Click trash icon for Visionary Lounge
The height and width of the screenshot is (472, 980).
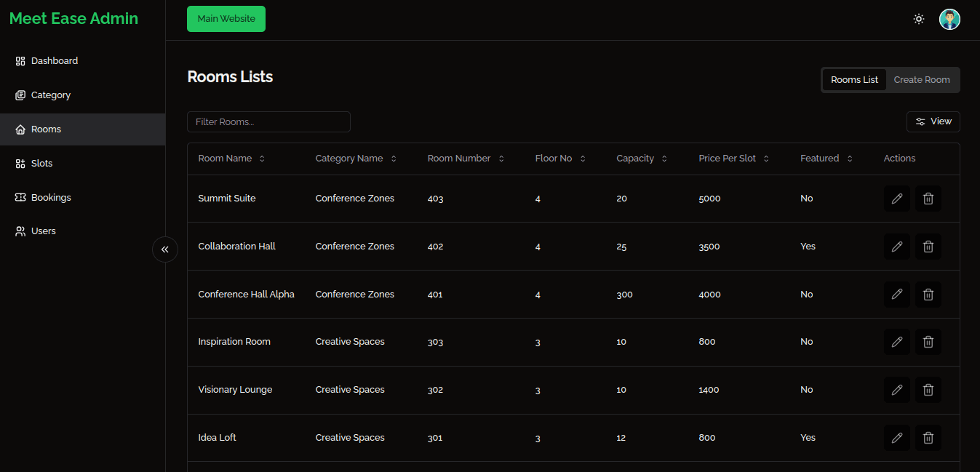pyautogui.click(x=928, y=390)
